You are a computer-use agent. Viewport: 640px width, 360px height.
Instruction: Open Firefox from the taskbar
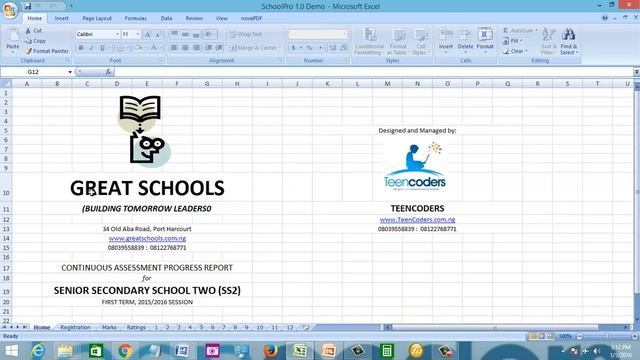(x=270, y=351)
